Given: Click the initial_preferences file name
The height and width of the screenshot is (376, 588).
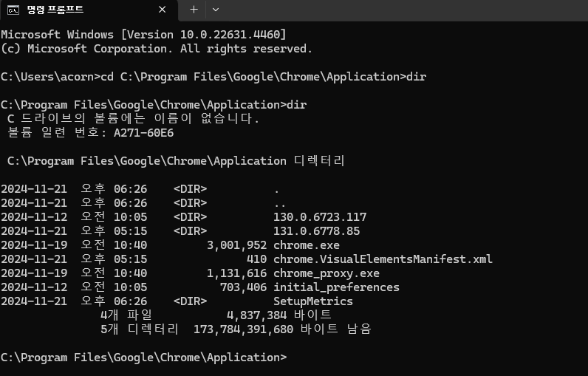Looking at the screenshot, I should tap(336, 287).
